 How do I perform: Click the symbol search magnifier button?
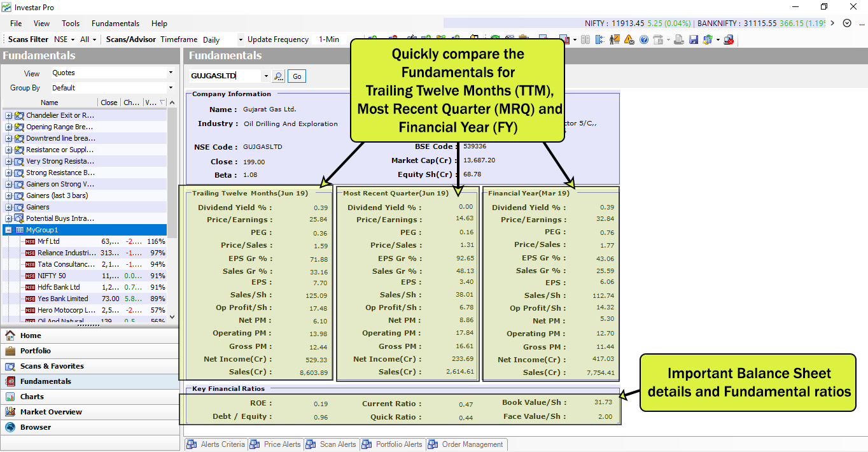(279, 75)
